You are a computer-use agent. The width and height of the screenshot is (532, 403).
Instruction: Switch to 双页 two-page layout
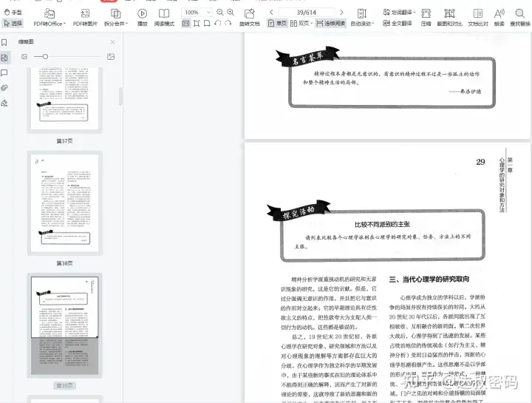(x=299, y=23)
